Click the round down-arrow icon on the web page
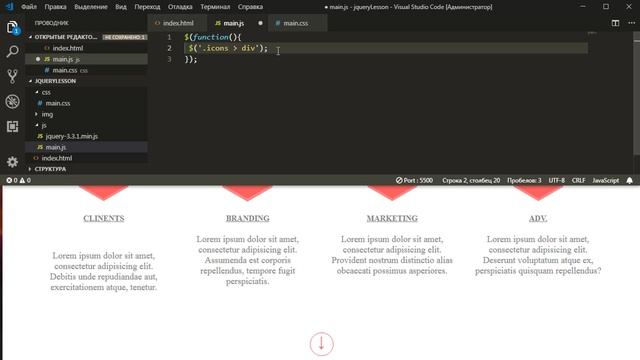 pos(322,344)
